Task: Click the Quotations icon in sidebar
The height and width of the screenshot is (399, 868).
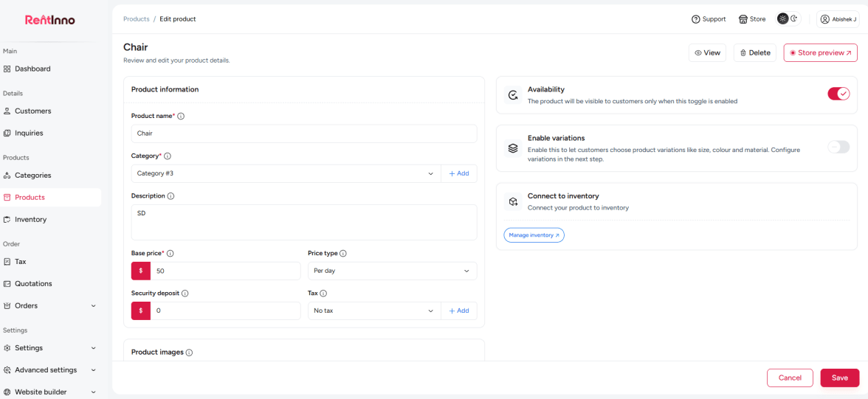Action: click(x=7, y=284)
